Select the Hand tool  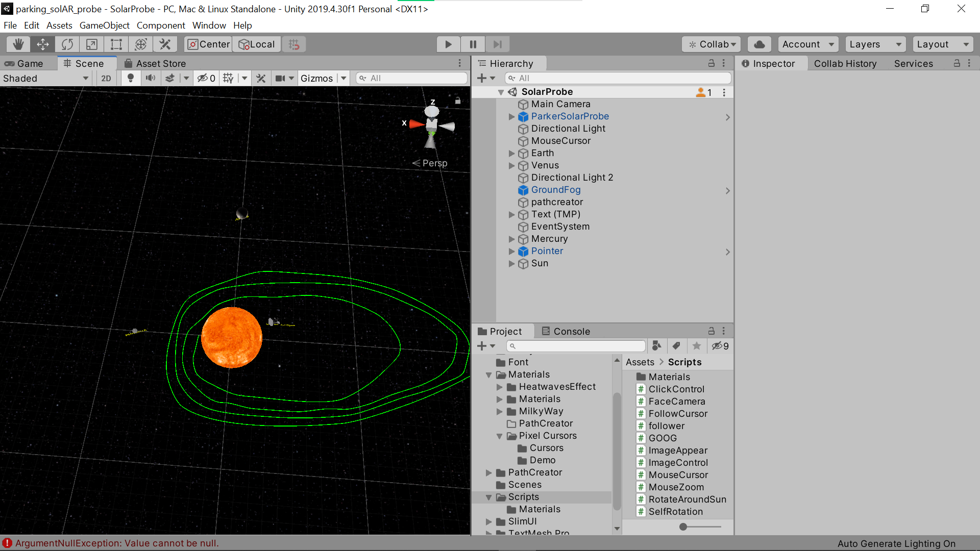18,44
